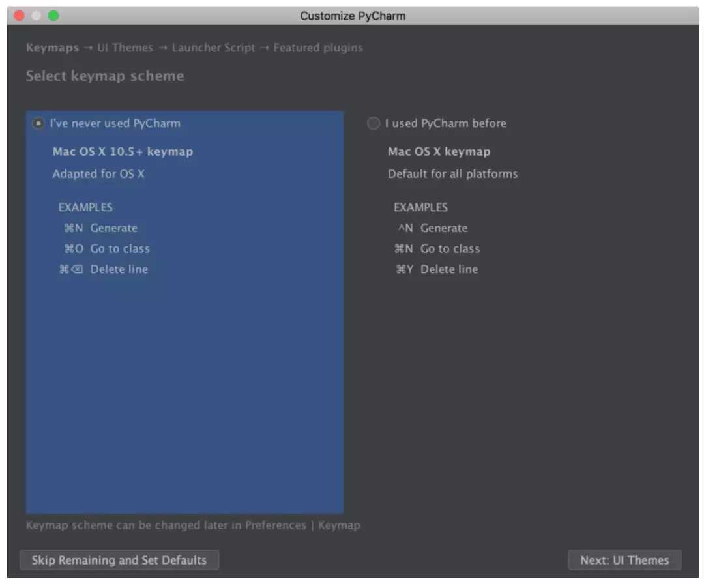Click ⌘N Go to class example

point(437,248)
